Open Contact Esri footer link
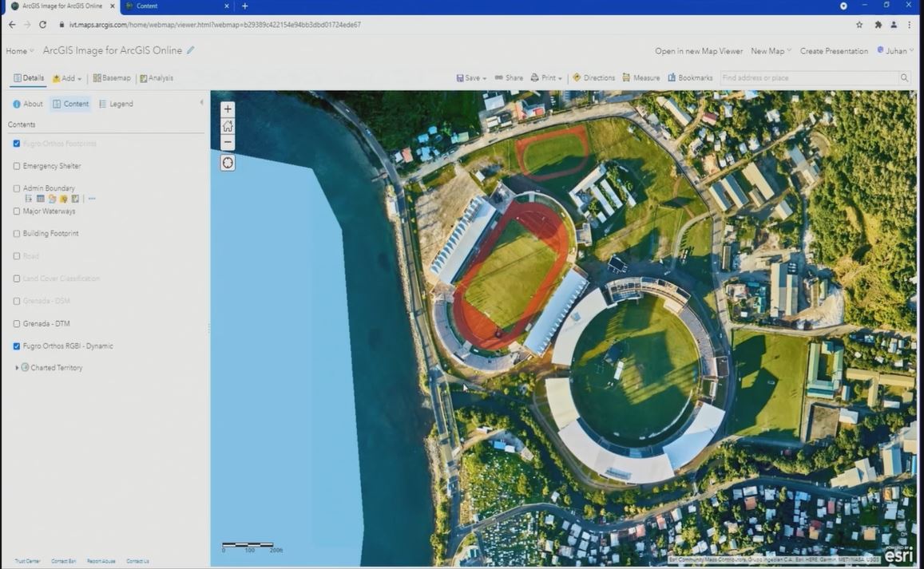 click(63, 561)
